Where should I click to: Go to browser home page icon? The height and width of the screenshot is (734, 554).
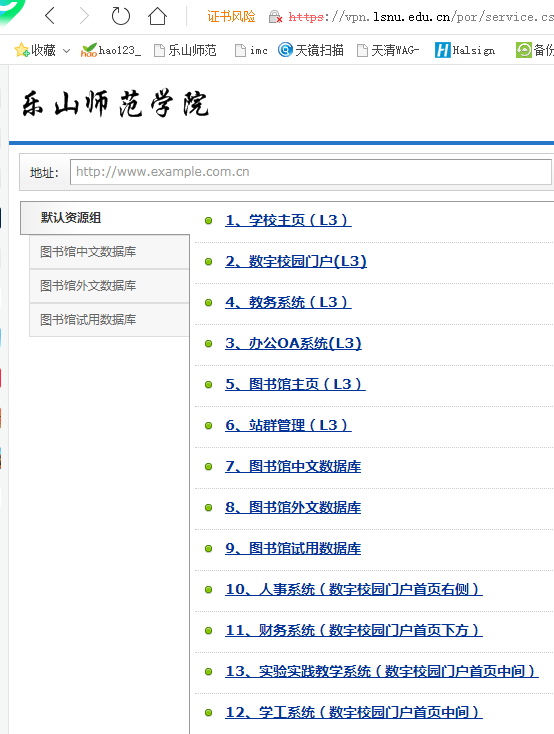point(157,16)
